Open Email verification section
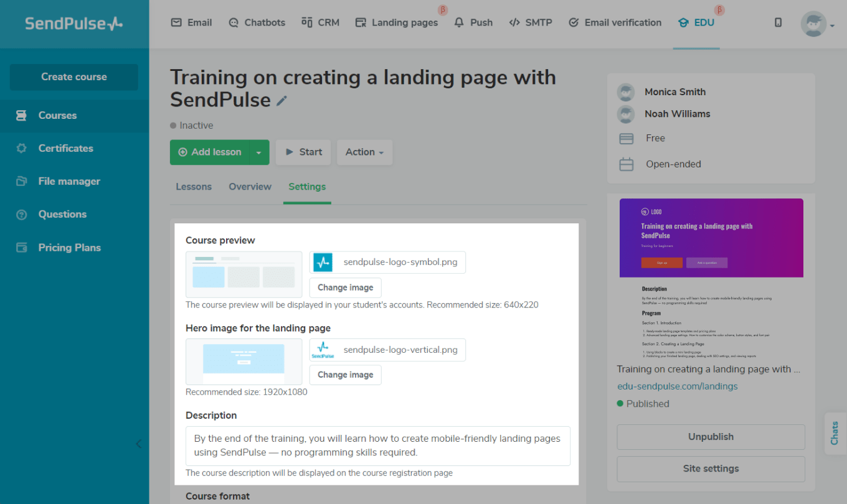Image resolution: width=847 pixels, height=504 pixels. [x=615, y=22]
